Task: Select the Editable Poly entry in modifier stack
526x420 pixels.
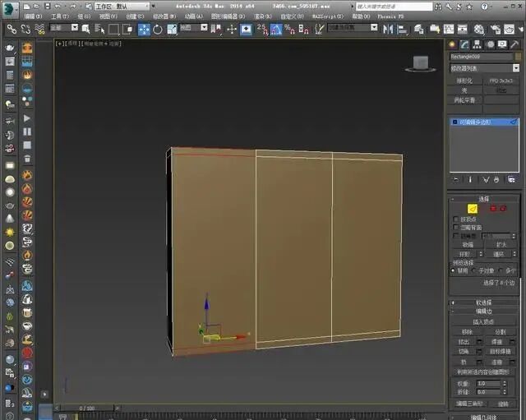Action: (484, 122)
